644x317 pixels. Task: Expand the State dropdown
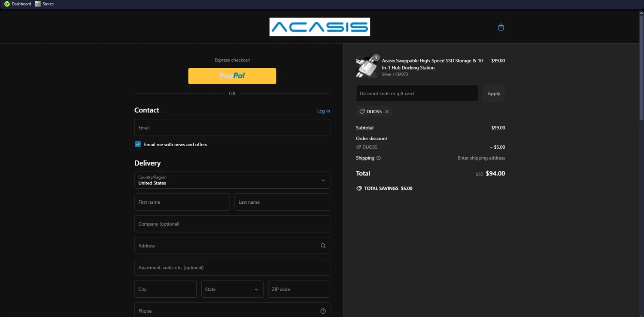pyautogui.click(x=232, y=289)
